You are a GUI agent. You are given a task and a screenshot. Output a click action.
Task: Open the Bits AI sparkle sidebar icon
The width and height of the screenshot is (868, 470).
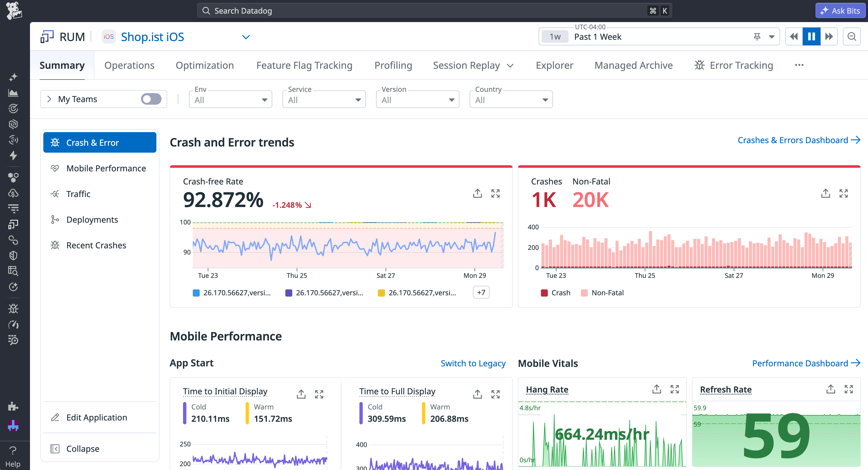pos(13,77)
